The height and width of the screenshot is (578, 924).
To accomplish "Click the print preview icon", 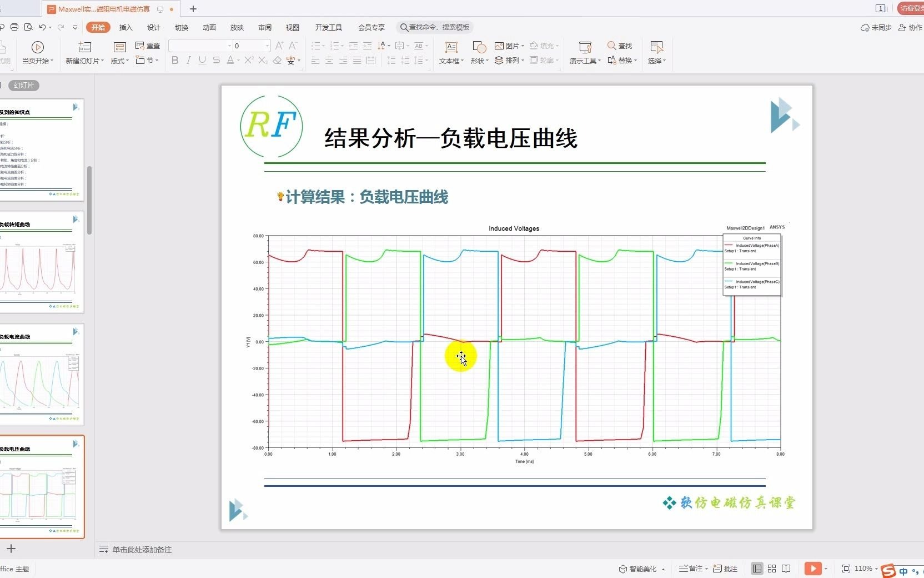I will click(28, 27).
